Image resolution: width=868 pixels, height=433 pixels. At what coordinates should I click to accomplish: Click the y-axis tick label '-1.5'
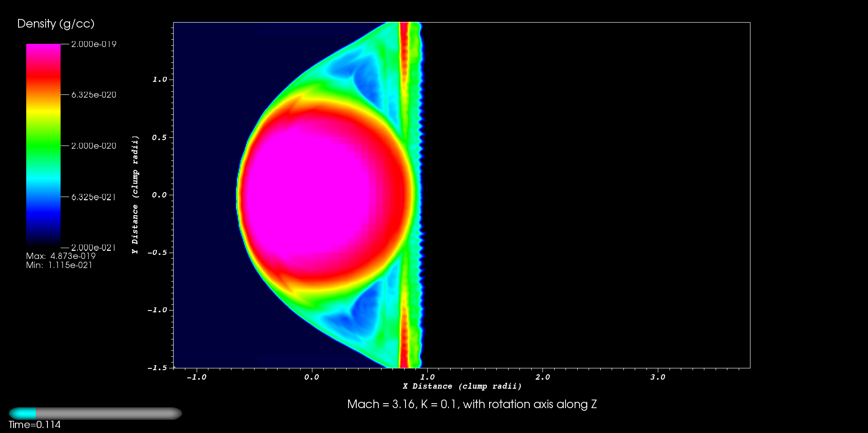click(157, 367)
